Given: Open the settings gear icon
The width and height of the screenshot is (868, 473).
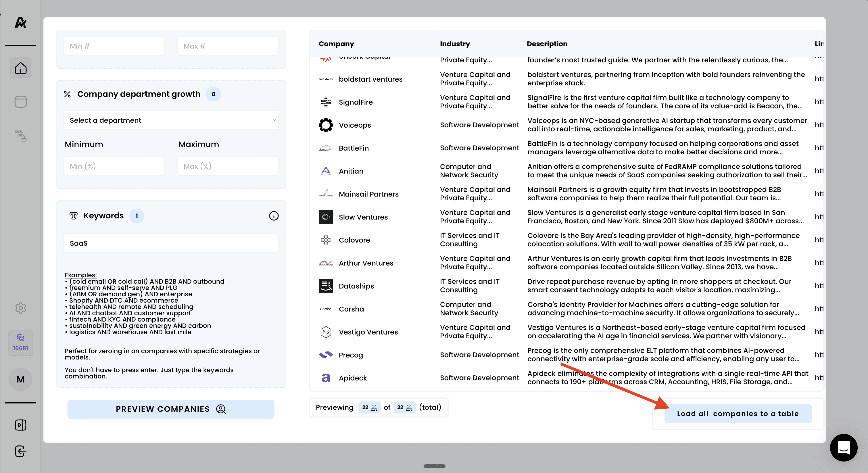Looking at the screenshot, I should 21,307.
